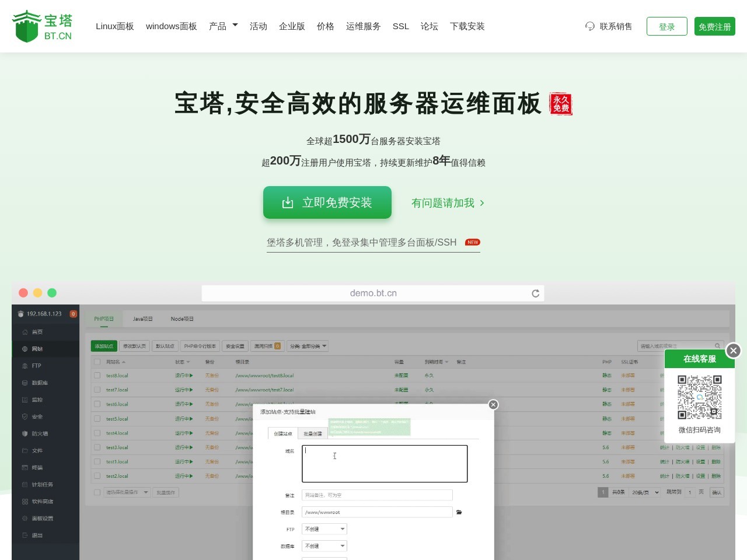Click the 网站 globe icon in sidebar
The width and height of the screenshot is (747, 560).
(25, 349)
